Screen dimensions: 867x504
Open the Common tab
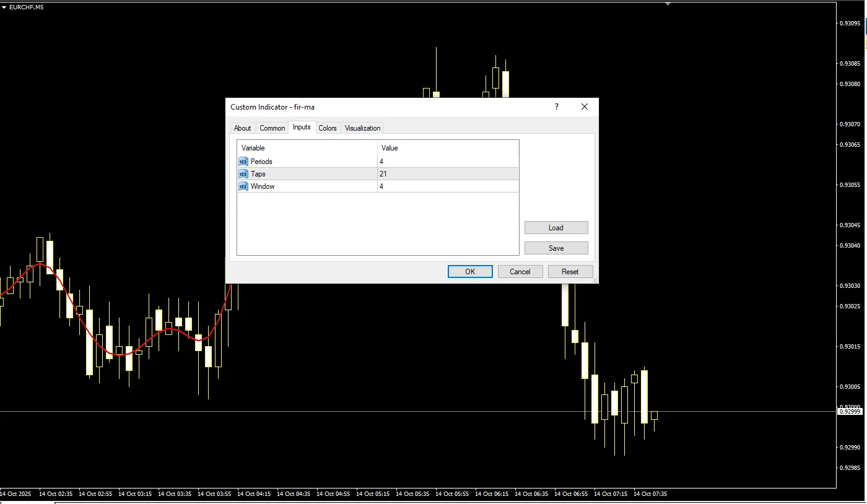click(272, 128)
